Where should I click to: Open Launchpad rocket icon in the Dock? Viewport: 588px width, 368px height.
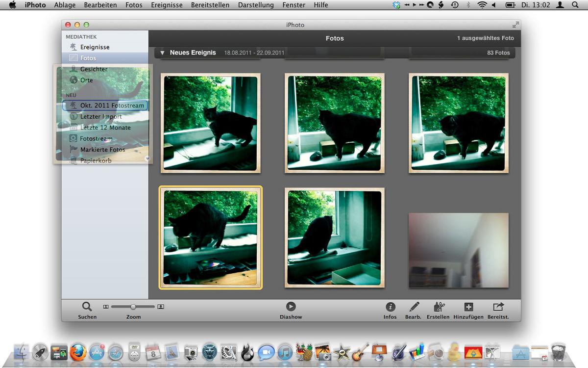(40, 352)
